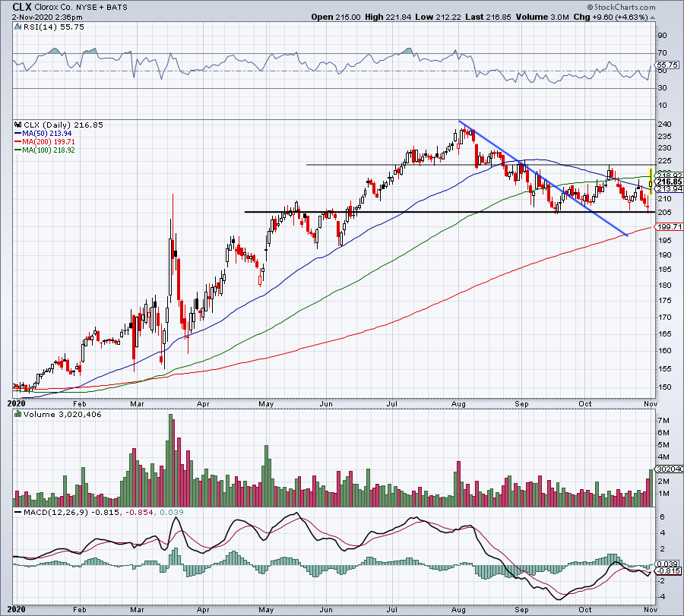Click the RSI axis label 30
Image resolution: width=684 pixels, height=616 pixels.
(x=662, y=88)
